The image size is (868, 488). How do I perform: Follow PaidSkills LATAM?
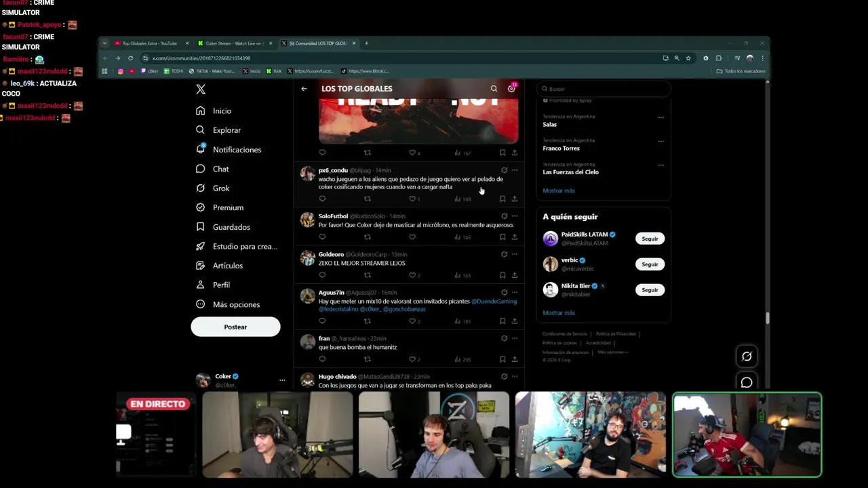pyautogui.click(x=650, y=239)
